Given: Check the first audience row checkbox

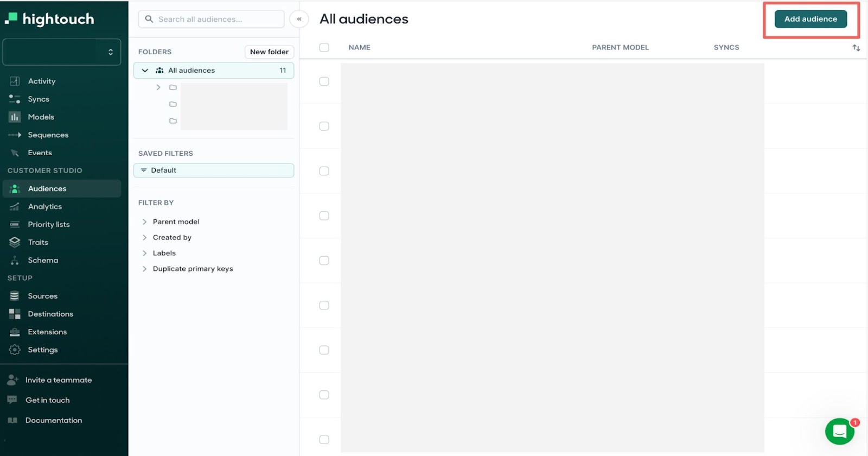Looking at the screenshot, I should (x=324, y=81).
